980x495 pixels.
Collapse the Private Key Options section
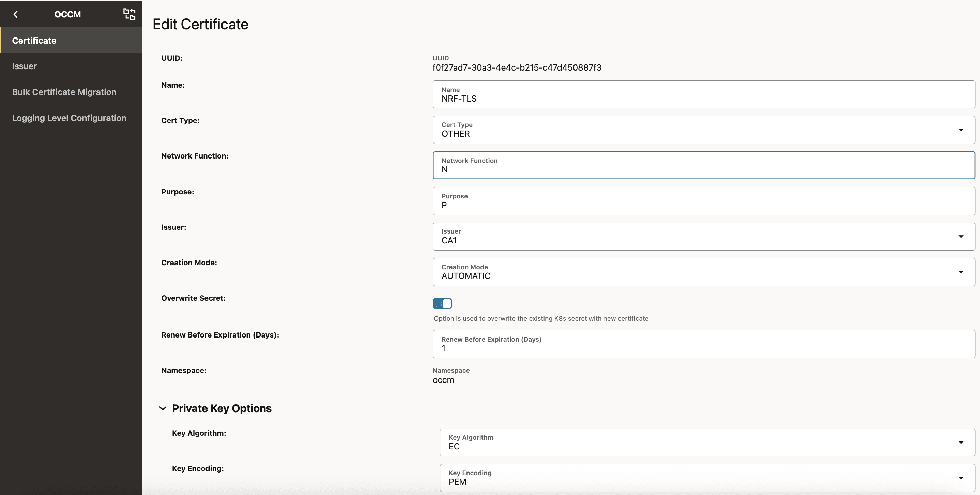point(163,408)
